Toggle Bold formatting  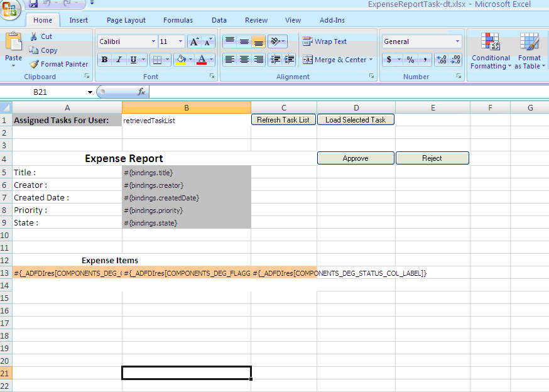pos(104,60)
